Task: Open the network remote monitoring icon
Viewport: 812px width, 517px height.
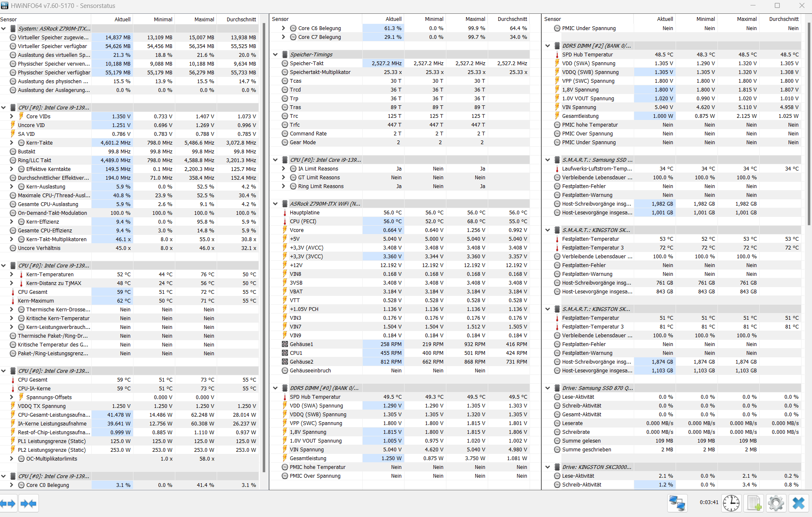Action: [x=677, y=503]
